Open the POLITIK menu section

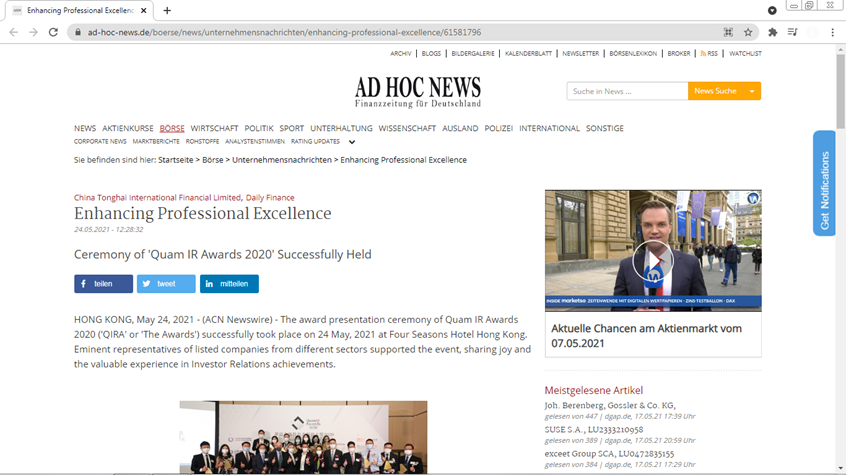(x=259, y=128)
